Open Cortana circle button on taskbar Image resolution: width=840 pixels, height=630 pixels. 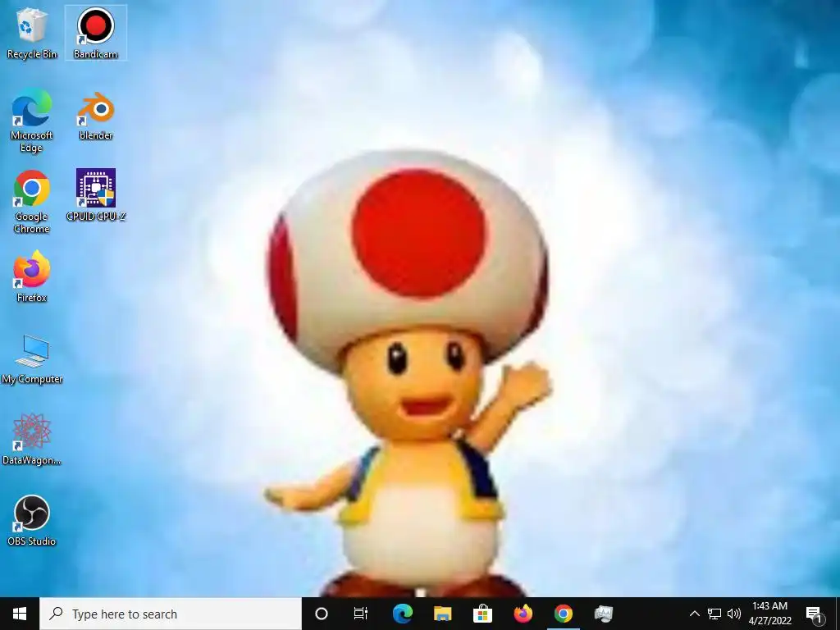click(x=322, y=614)
